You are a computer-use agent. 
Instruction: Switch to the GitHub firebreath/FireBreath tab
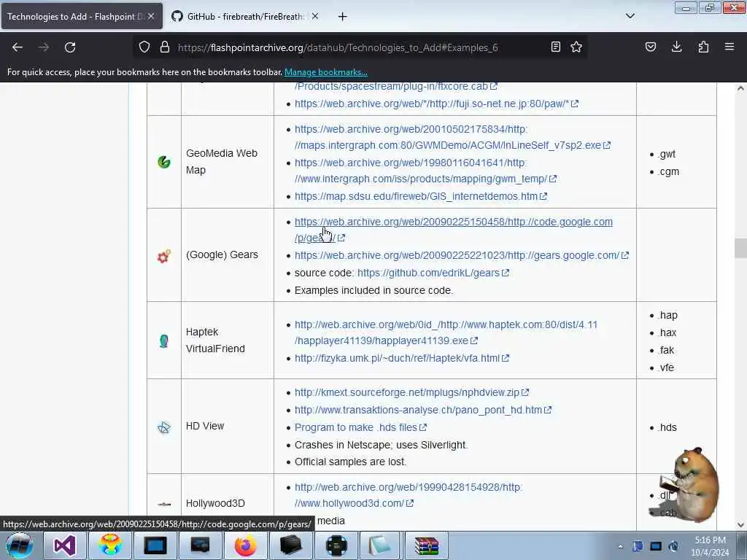(x=246, y=16)
